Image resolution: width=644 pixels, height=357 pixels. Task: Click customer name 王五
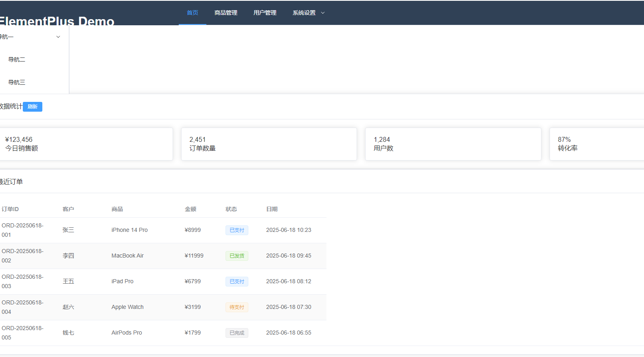(x=68, y=281)
